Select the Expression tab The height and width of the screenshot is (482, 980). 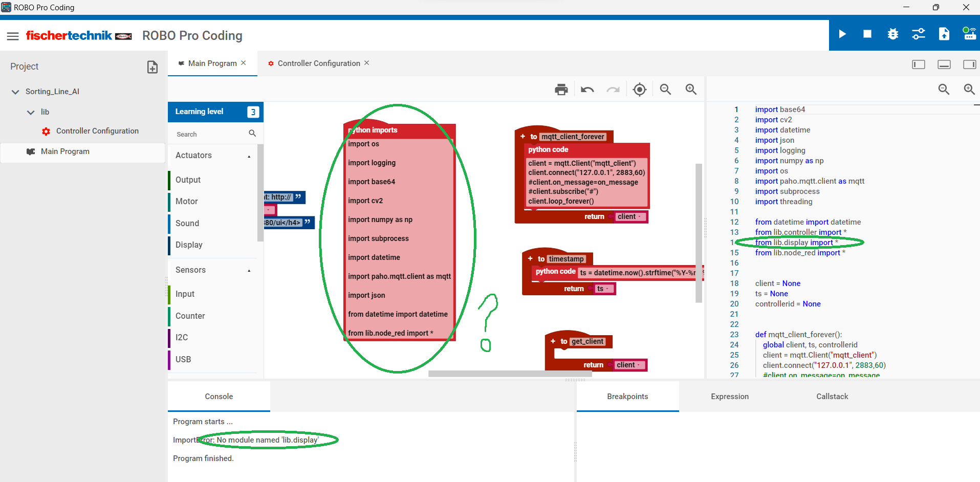(x=730, y=397)
